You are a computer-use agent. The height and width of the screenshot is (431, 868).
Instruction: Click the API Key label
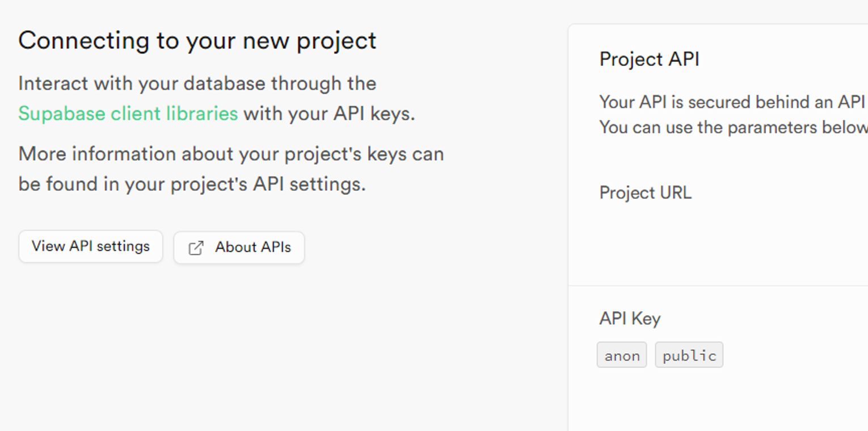630,318
